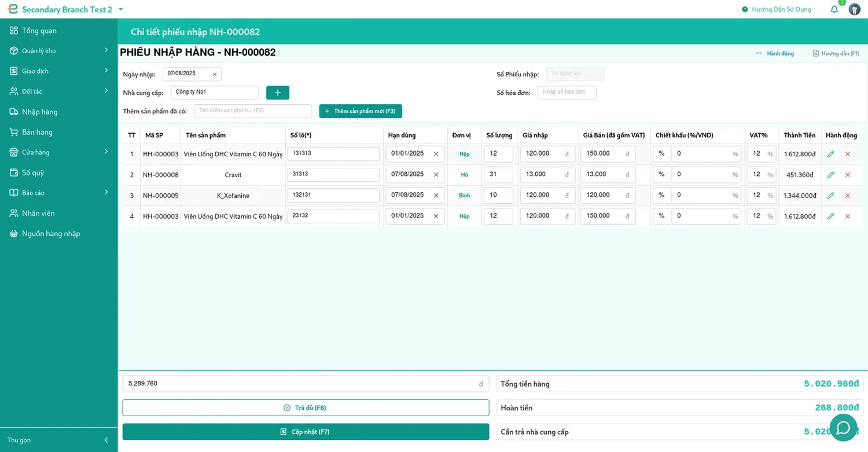Click the Nhà cung cấp field
The image size is (868, 452).
[x=215, y=92]
